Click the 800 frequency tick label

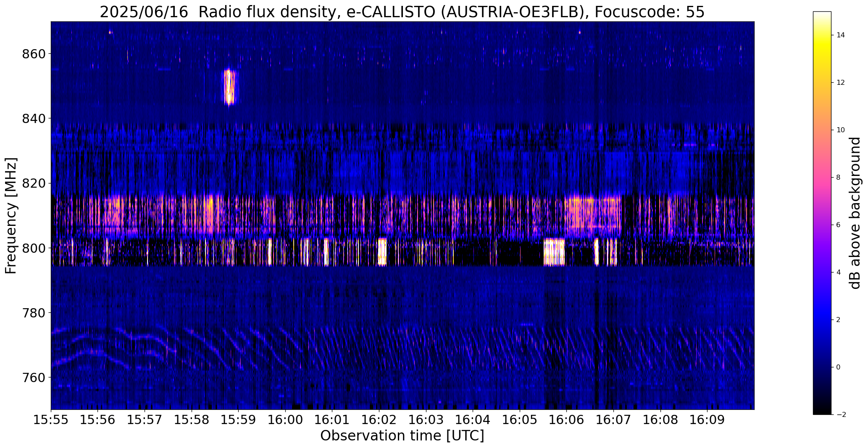(33, 248)
